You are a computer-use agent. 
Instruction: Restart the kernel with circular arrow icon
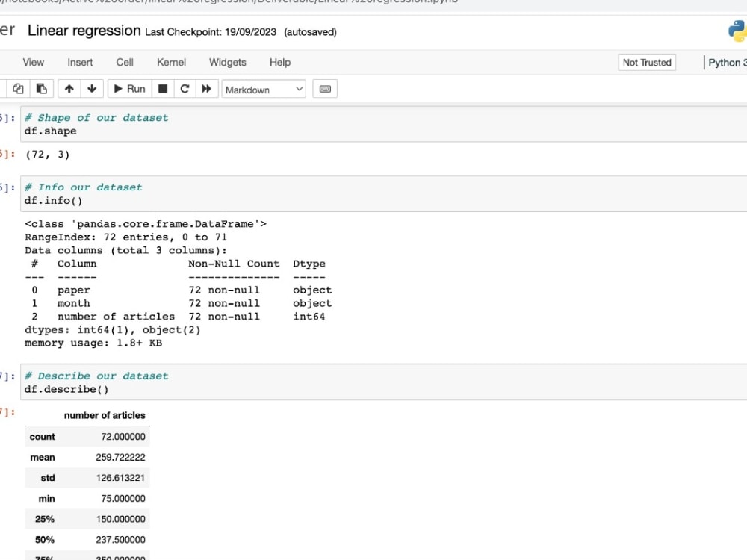(185, 89)
